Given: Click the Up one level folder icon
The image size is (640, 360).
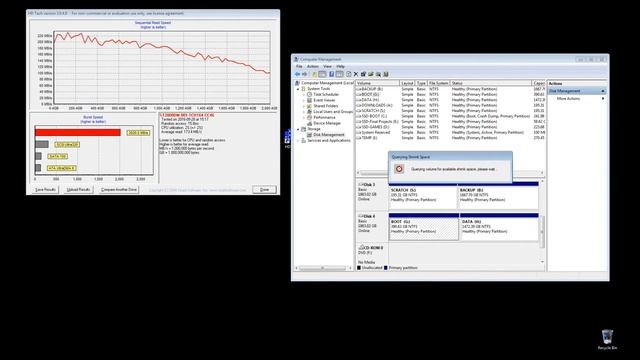Looking at the screenshot, I should click(x=314, y=74).
